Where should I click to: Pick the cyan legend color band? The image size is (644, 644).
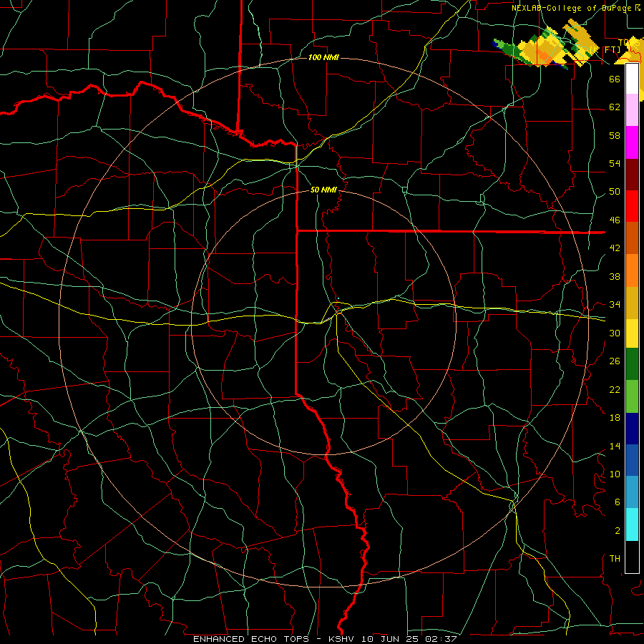point(632,525)
